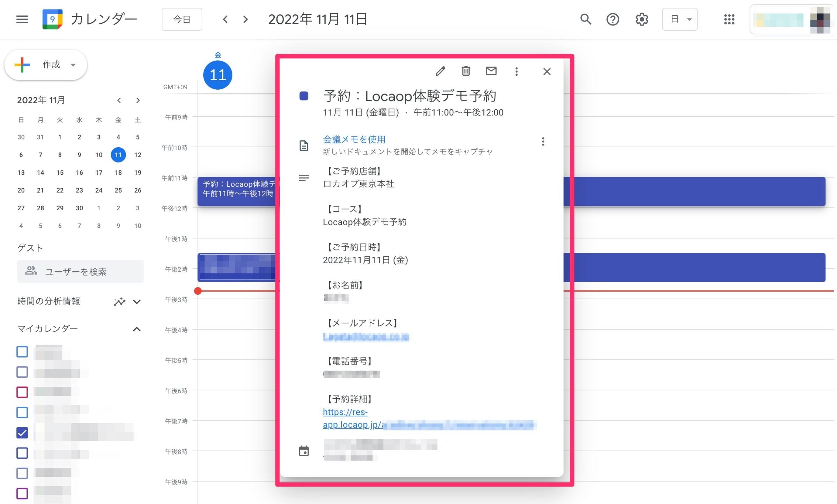
Task: Open the 作成 button's dropdown arrow
Action: click(73, 65)
